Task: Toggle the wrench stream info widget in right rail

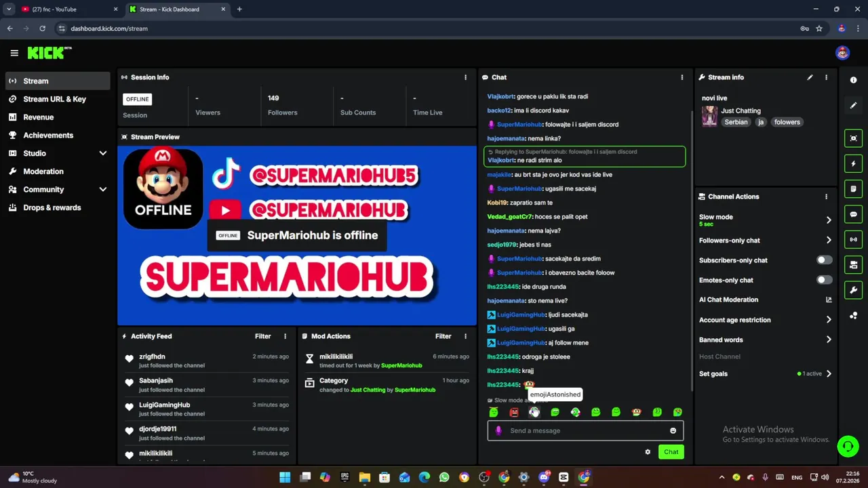Action: click(x=854, y=290)
